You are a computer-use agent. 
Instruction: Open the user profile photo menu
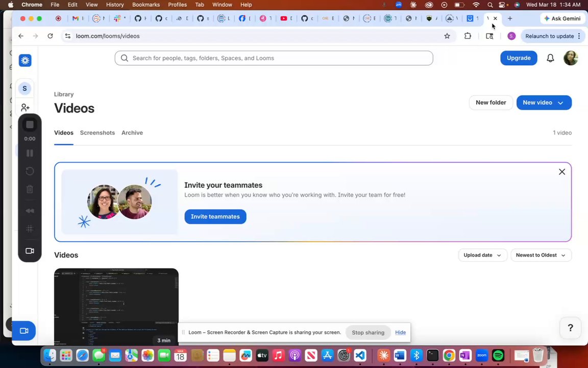pos(571,58)
